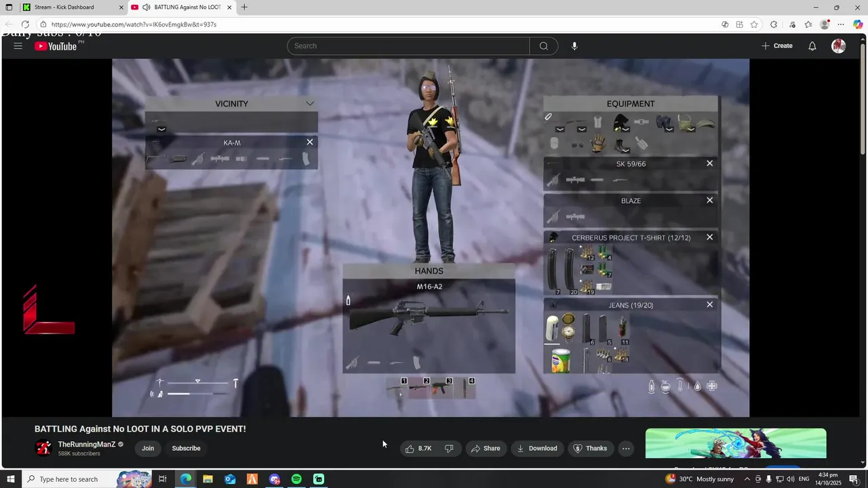This screenshot has width=868, height=488.
Task: Open File Explorer from the taskbar
Action: (208, 479)
